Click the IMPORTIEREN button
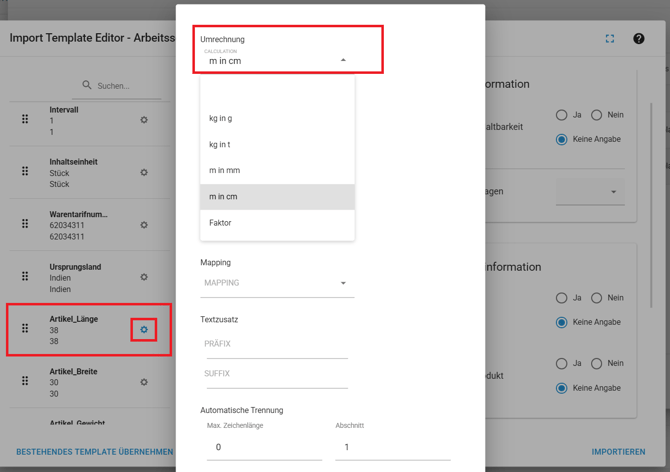Screen dimensions: 670x472 [618, 452]
